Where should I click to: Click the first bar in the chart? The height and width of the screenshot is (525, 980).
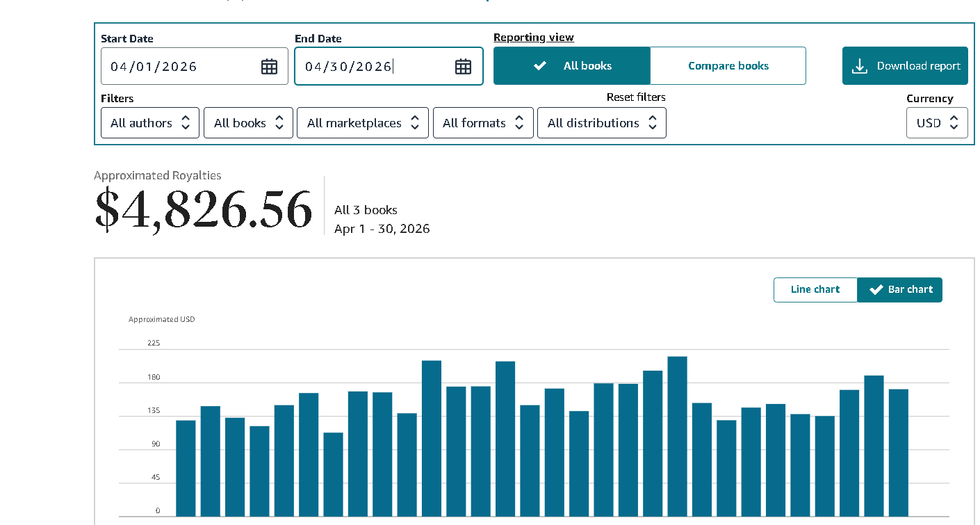(186, 468)
